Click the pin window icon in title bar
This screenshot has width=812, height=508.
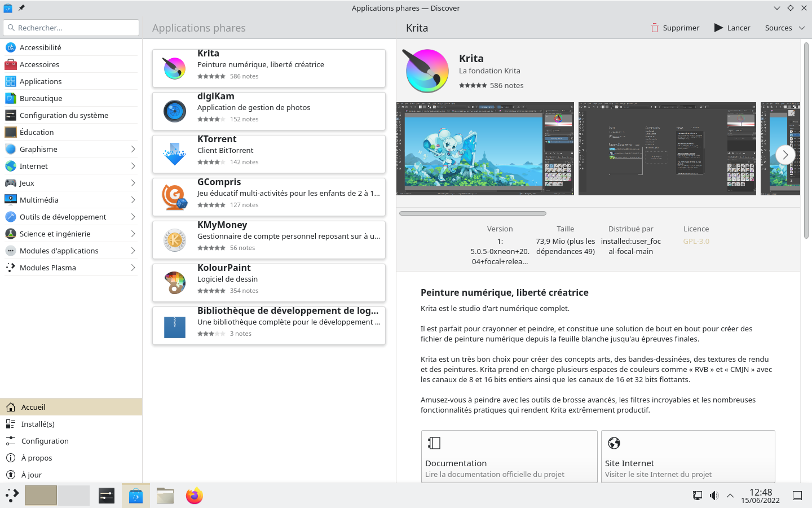pos(21,8)
